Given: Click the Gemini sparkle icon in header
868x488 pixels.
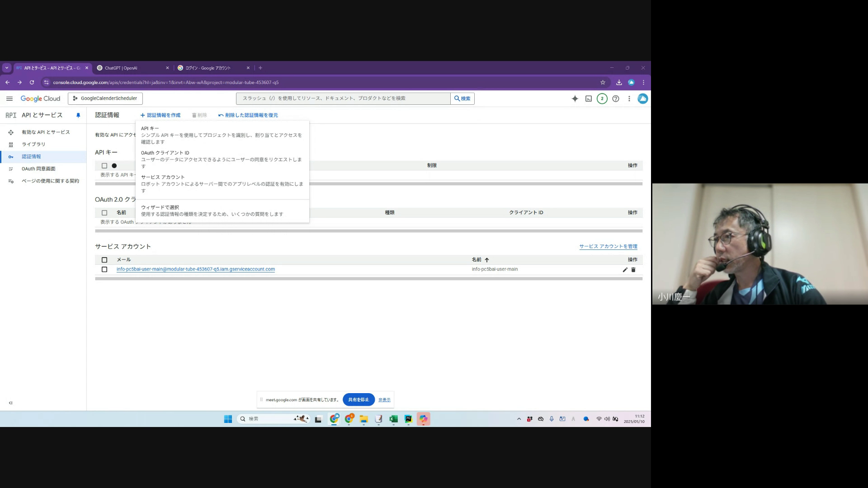Looking at the screenshot, I should pos(575,99).
